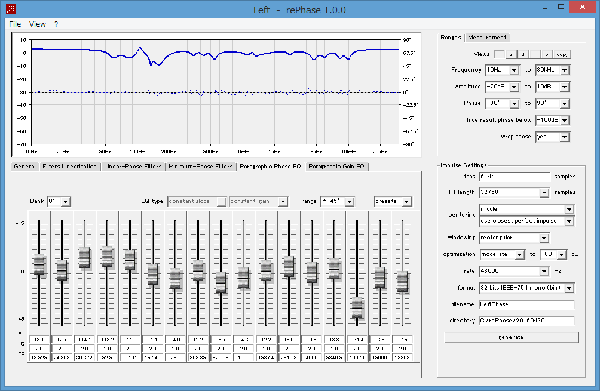Image resolution: width=600 pixels, height=391 pixels.
Task: Click the last band bottom value cell
Action: click(402, 357)
